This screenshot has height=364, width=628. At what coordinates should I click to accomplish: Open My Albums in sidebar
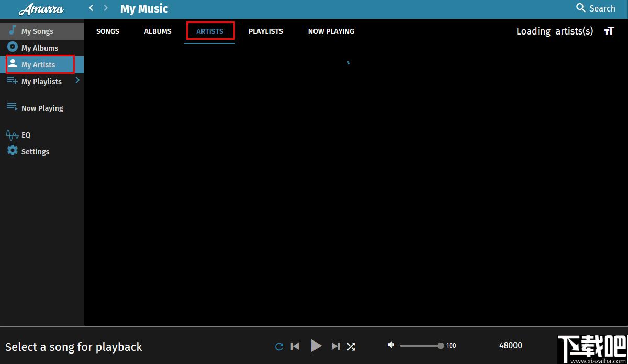pyautogui.click(x=42, y=48)
